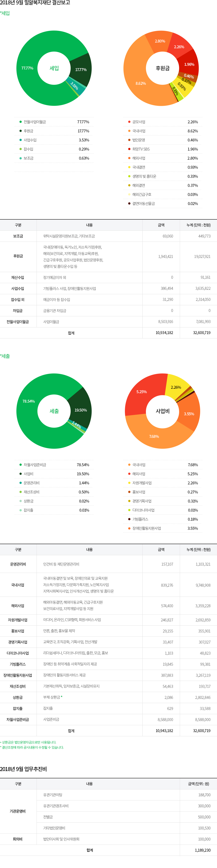Viewport: 217px width, 868px height.
Task: Click the dark legend dot beside 결연아동선물금
Action: (x=129, y=204)
